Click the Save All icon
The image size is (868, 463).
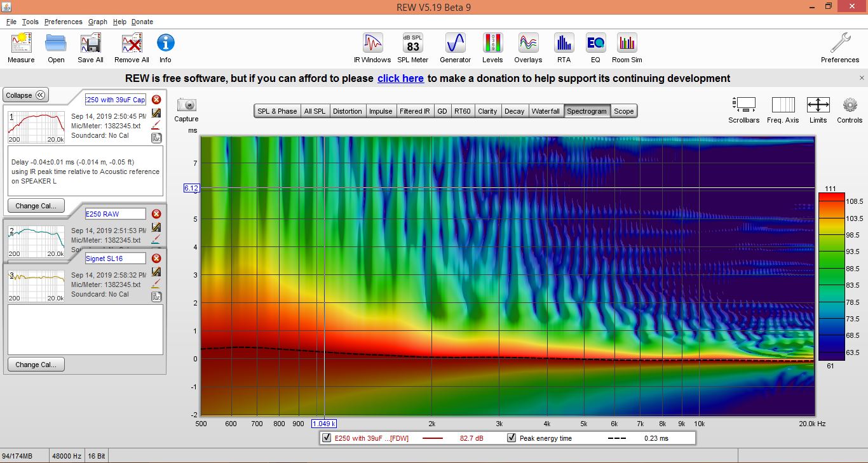pos(90,44)
